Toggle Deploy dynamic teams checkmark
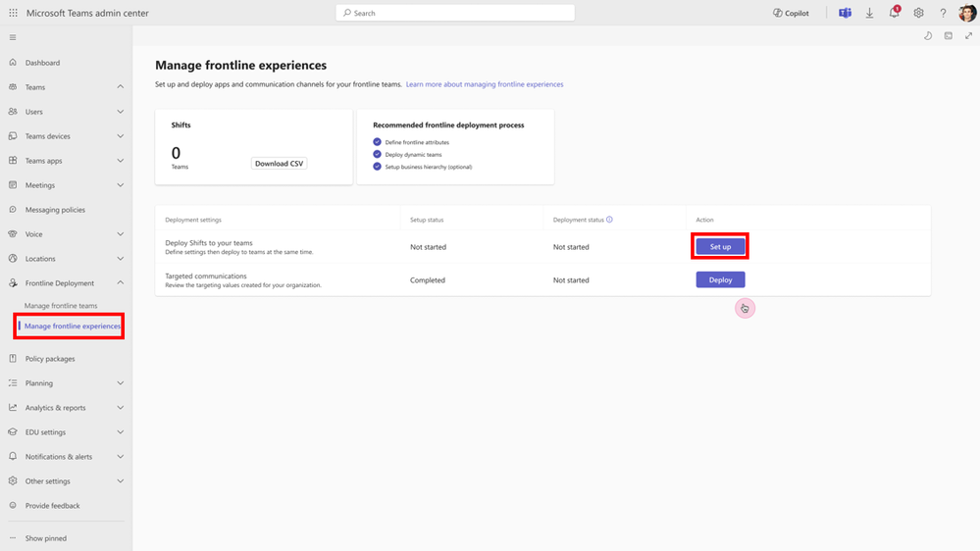 [377, 154]
